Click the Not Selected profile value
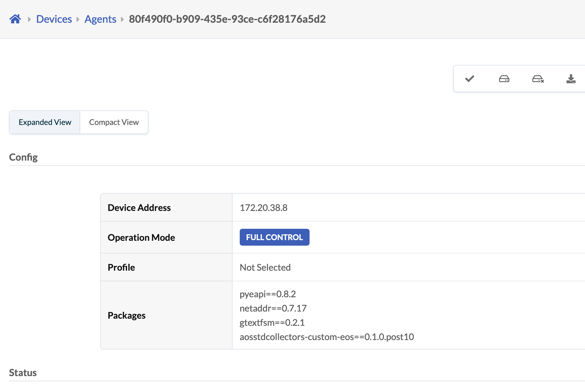585x392 pixels. (x=265, y=267)
